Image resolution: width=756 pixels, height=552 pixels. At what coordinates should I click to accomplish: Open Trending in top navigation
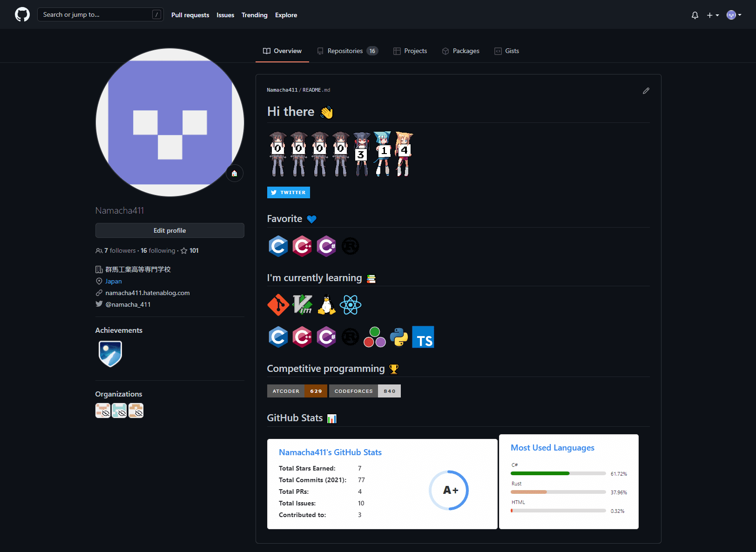point(254,15)
